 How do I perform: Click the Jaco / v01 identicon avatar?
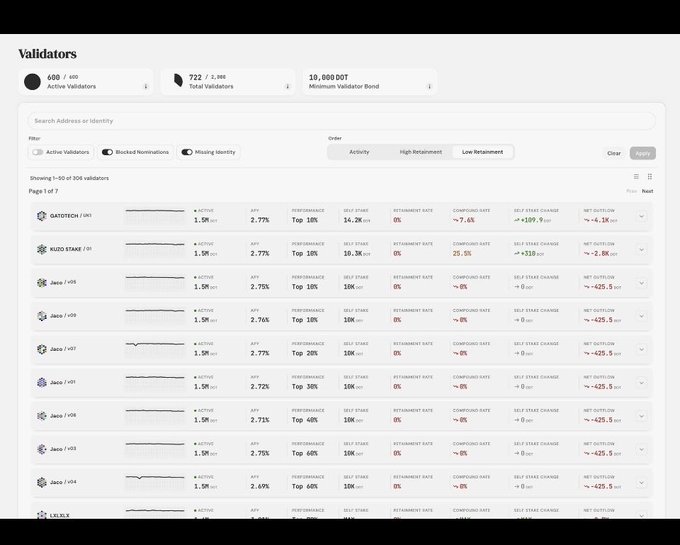(x=42, y=382)
